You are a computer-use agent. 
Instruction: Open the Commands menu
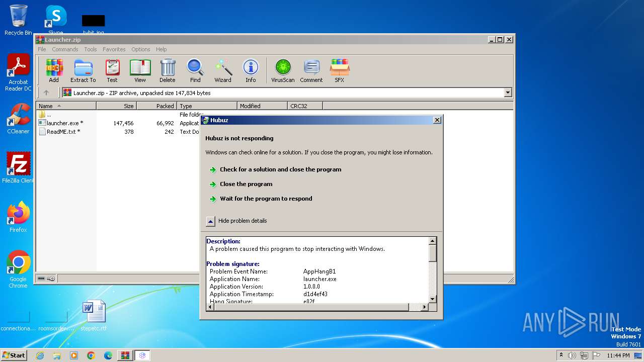[65, 49]
